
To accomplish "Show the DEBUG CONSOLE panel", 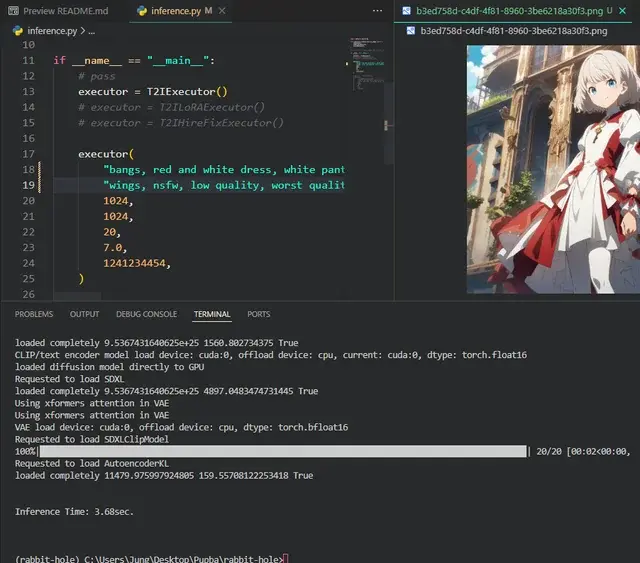I will [x=146, y=314].
